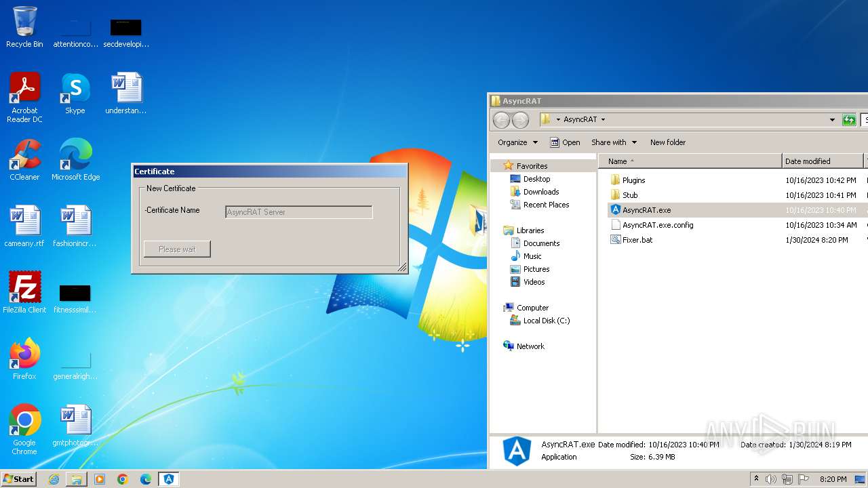868x488 pixels.
Task: Click Open in Explorer toolbar
Action: 565,142
